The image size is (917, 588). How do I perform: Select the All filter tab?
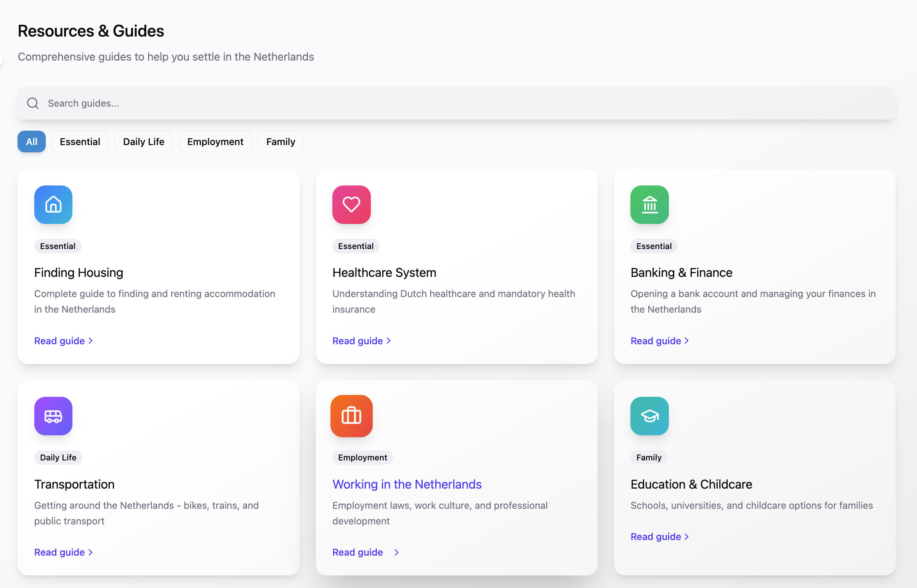click(31, 141)
